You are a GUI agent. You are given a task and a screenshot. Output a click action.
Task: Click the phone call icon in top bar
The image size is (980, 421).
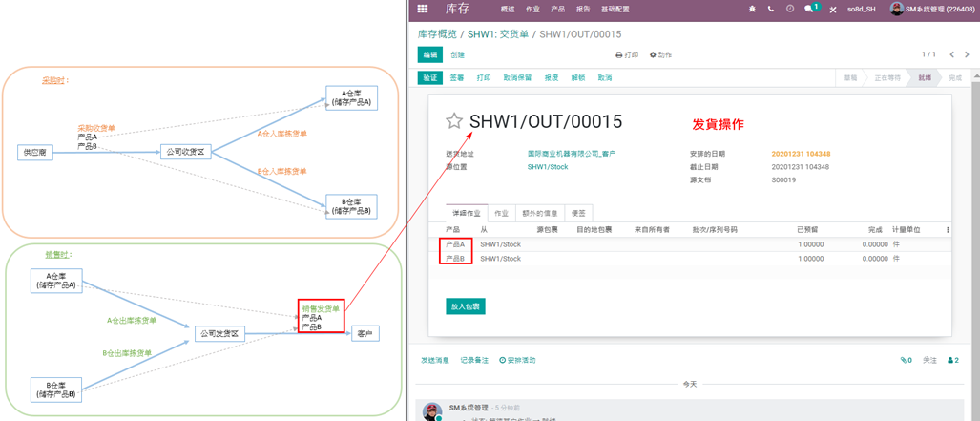(x=771, y=9)
